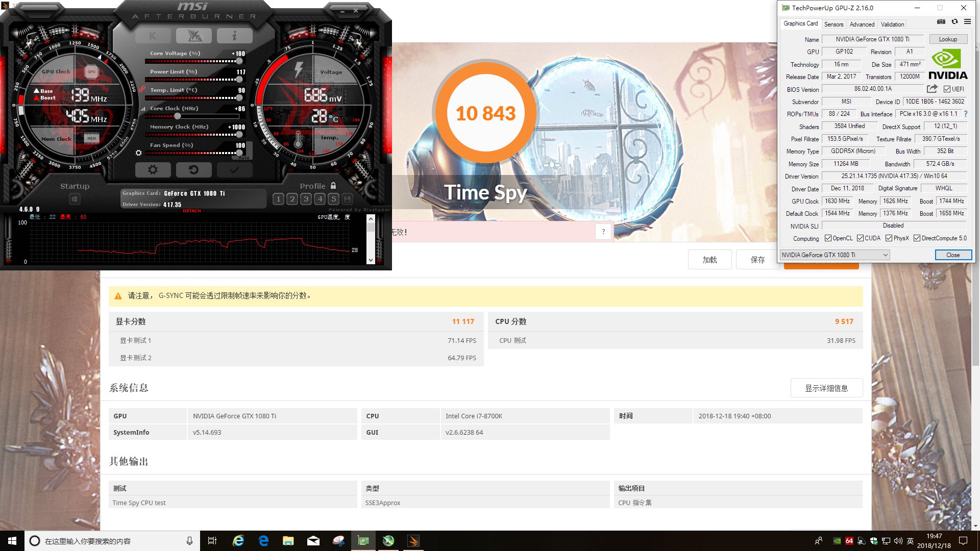Open the Mail app from the taskbar
Image resolution: width=980 pixels, height=551 pixels.
point(313,541)
